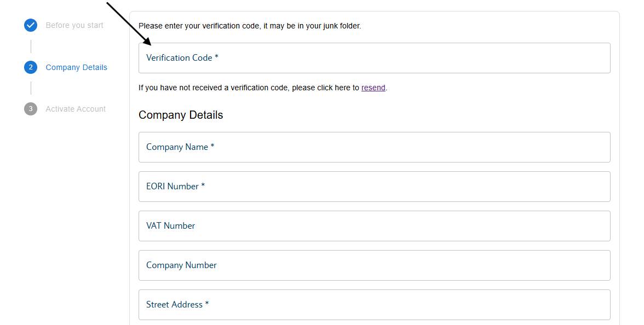Click the junk folder instruction text

tap(250, 26)
